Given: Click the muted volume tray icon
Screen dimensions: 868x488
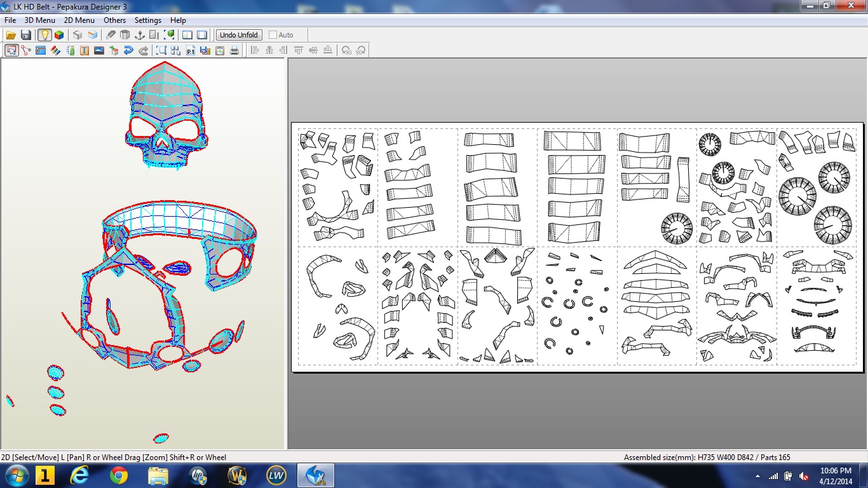Looking at the screenshot, I should (803, 476).
